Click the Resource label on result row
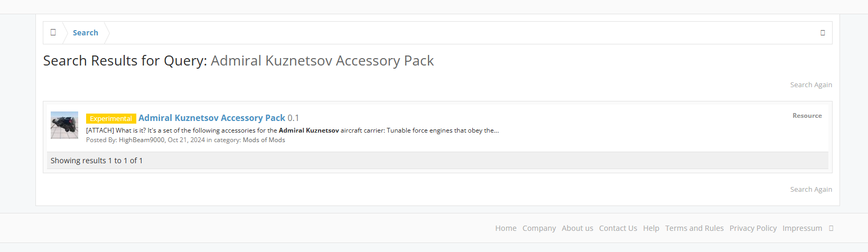868x252 pixels. (x=807, y=116)
